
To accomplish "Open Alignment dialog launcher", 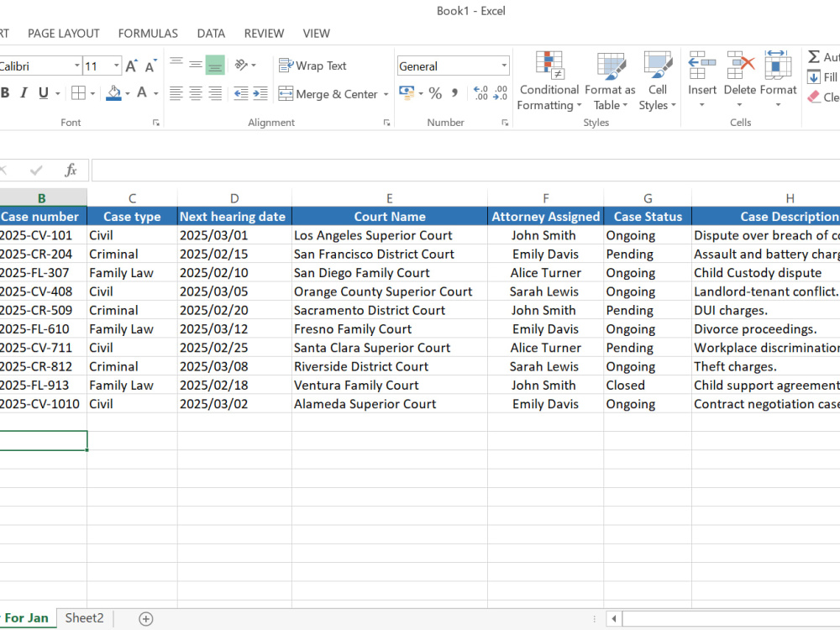I will (x=386, y=123).
